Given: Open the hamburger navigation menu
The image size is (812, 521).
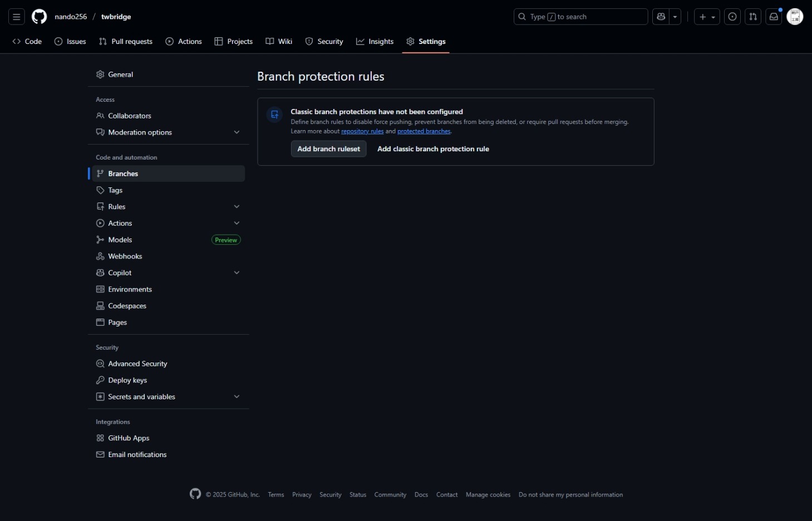Looking at the screenshot, I should tap(16, 17).
